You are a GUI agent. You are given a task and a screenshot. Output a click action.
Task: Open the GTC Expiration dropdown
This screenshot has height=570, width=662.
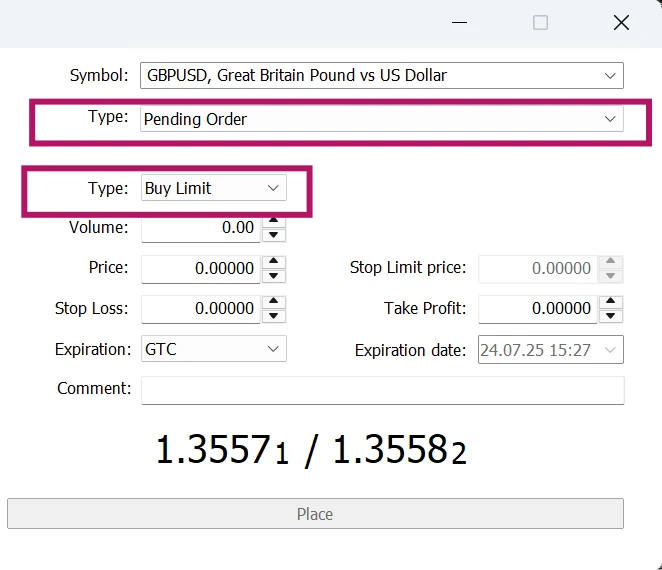click(214, 349)
